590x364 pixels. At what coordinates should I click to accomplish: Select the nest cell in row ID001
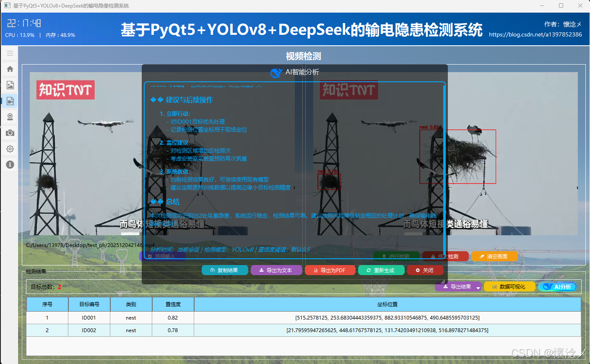tap(131, 318)
